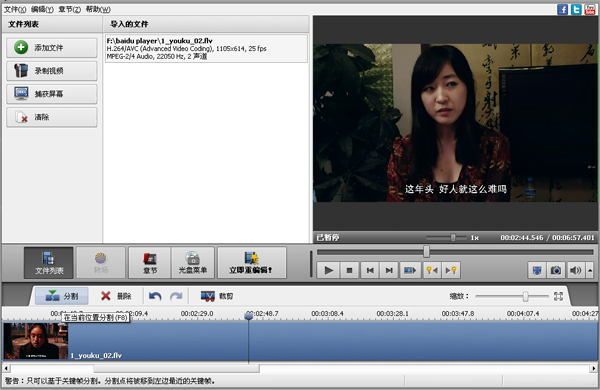This screenshot has height=390, width=600.
Task: Open the 帮助 menu
Action: (x=98, y=9)
